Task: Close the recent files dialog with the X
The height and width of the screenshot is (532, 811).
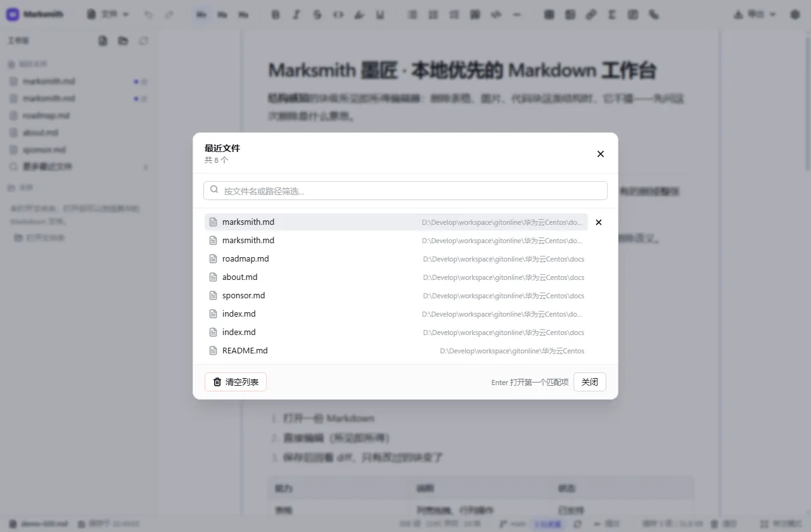Action: point(601,154)
